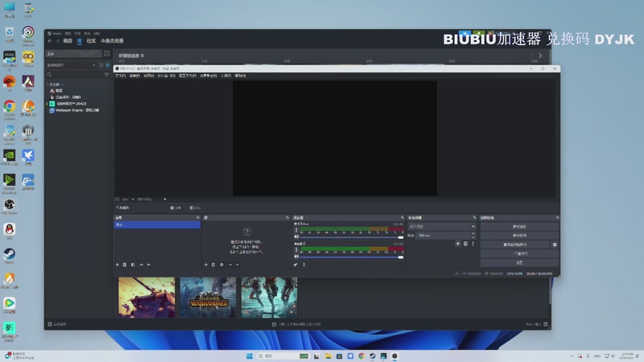
Task: Switch Steam library to grid view icon
Action: pos(107,53)
